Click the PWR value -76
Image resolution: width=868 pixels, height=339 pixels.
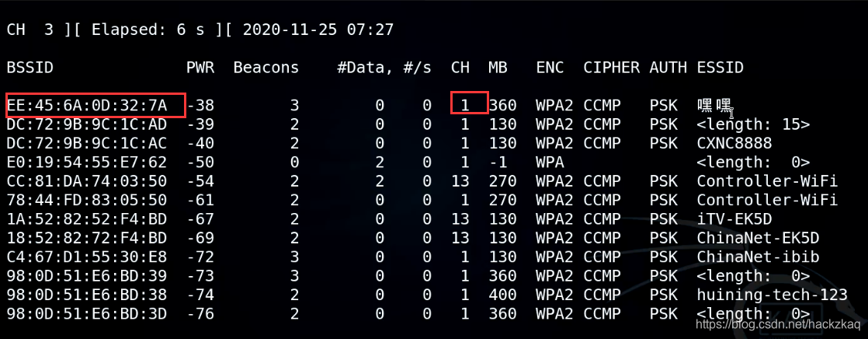tap(200, 314)
